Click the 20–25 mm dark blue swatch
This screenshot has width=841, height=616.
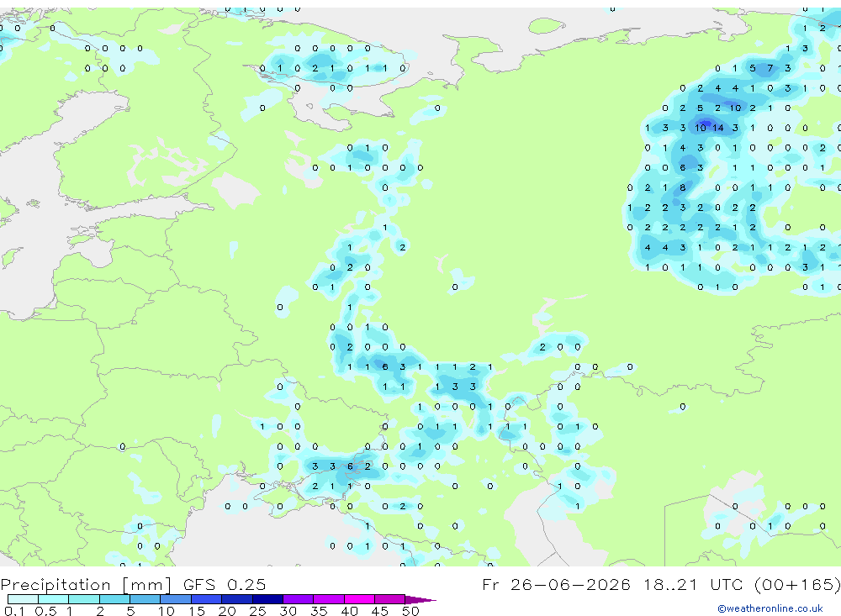(x=237, y=599)
